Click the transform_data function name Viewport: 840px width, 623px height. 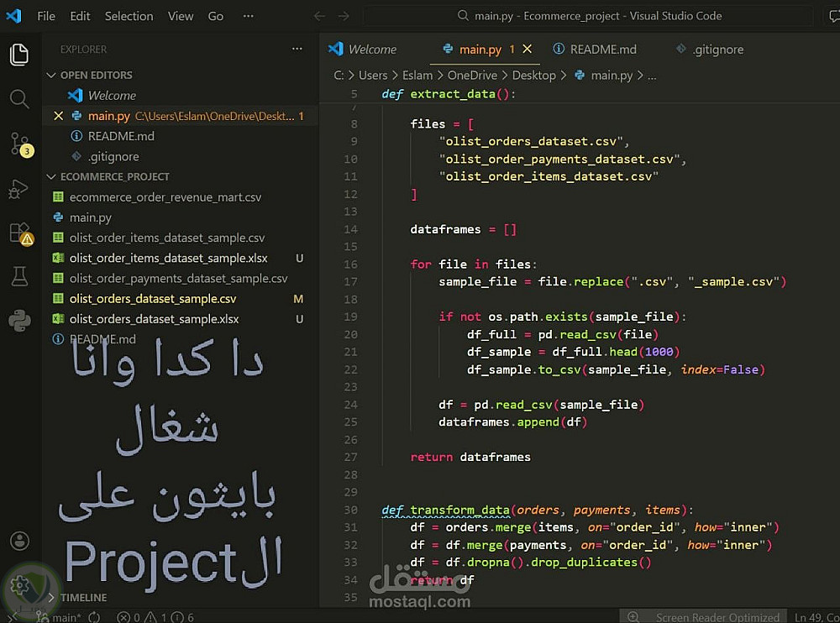coord(459,510)
